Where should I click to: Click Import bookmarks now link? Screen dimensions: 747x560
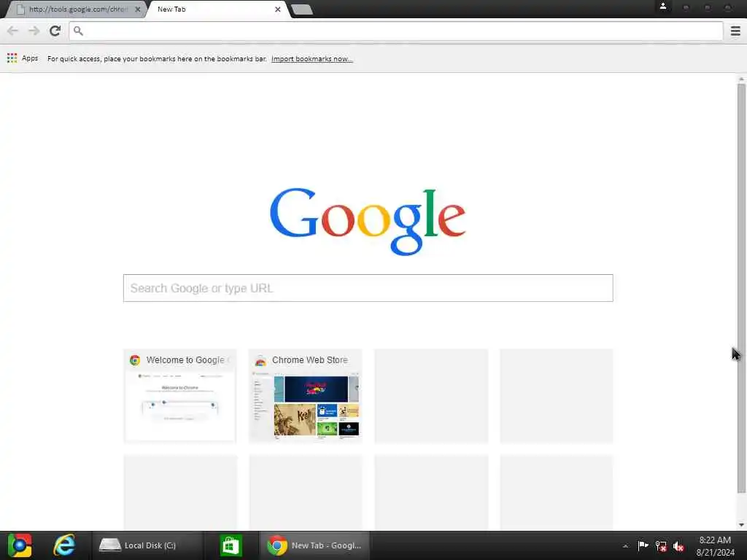(312, 58)
